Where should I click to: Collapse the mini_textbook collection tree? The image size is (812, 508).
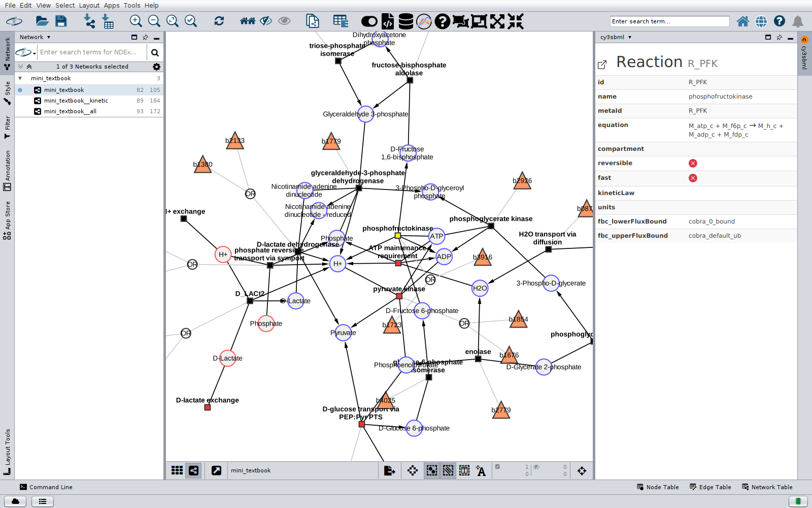[x=20, y=78]
